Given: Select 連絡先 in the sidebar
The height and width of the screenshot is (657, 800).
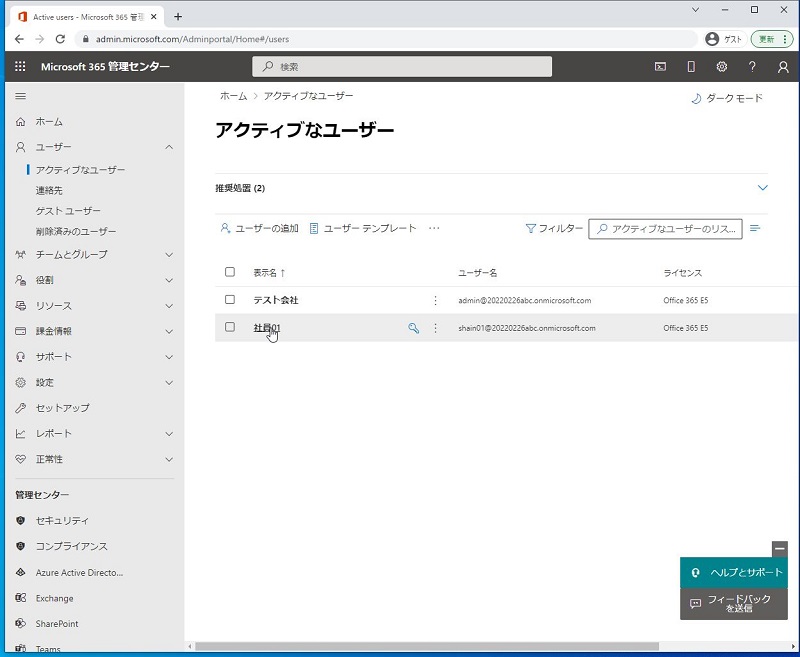Looking at the screenshot, I should click(x=49, y=190).
